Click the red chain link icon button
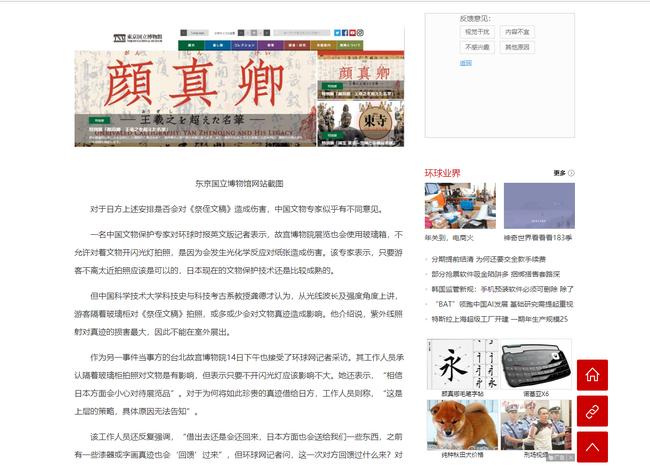This screenshot has width=650, height=466. coord(592,411)
